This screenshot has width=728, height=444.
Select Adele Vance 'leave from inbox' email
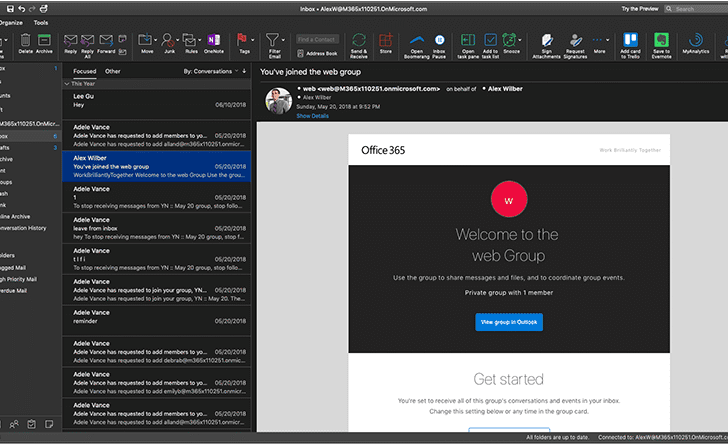[157, 228]
